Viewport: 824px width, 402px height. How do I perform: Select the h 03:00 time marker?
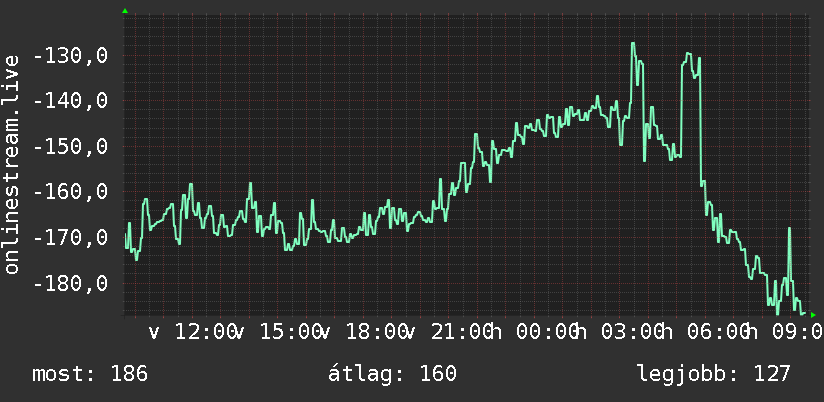(620, 332)
